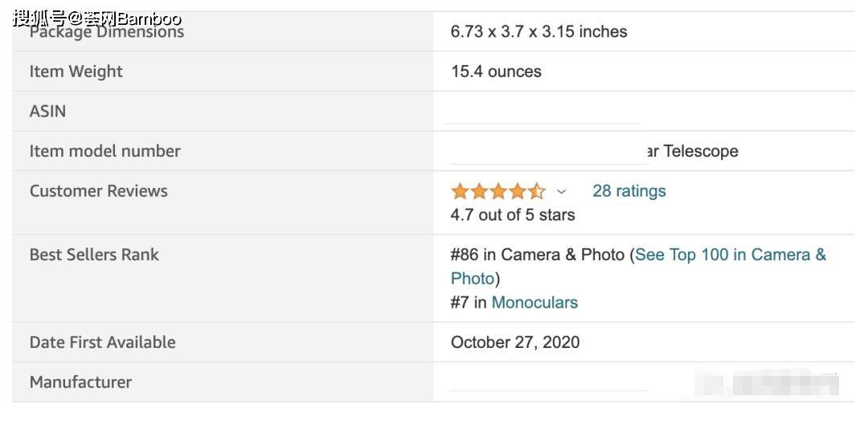
Task: Click the October 27, 2020 date value
Action: click(515, 342)
